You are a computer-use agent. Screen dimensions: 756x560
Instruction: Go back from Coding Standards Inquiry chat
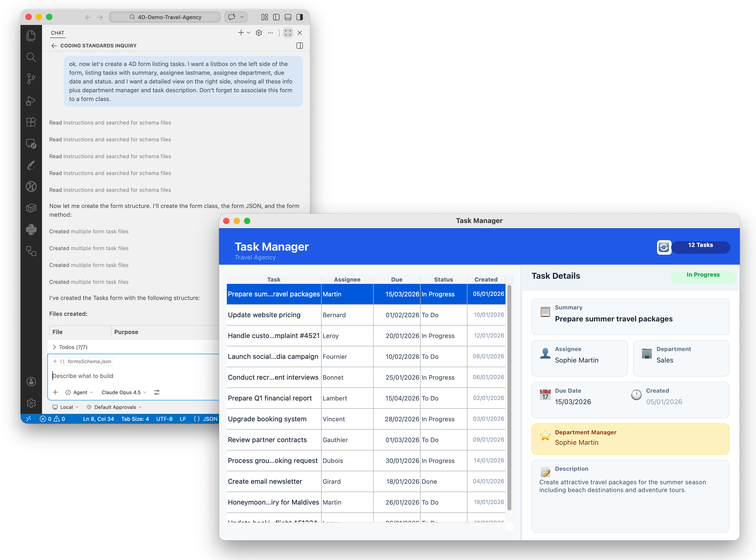pos(54,46)
